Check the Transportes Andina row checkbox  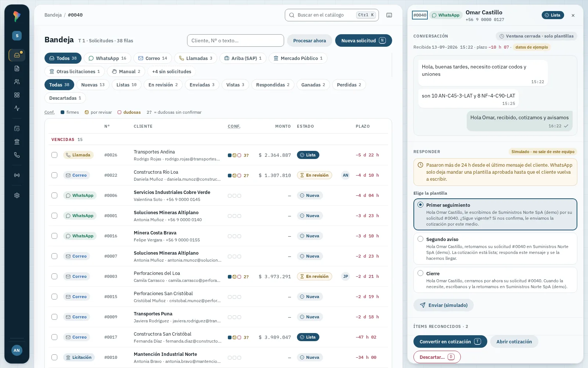(x=54, y=155)
